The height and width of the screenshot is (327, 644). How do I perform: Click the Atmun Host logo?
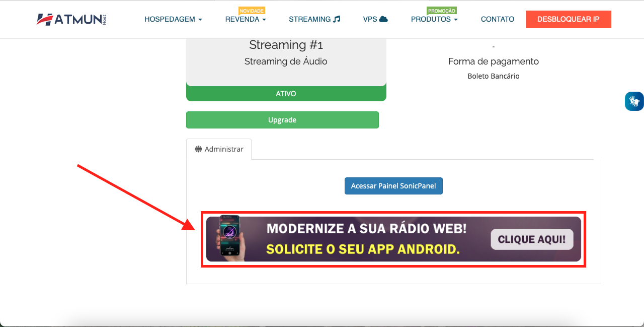point(71,19)
